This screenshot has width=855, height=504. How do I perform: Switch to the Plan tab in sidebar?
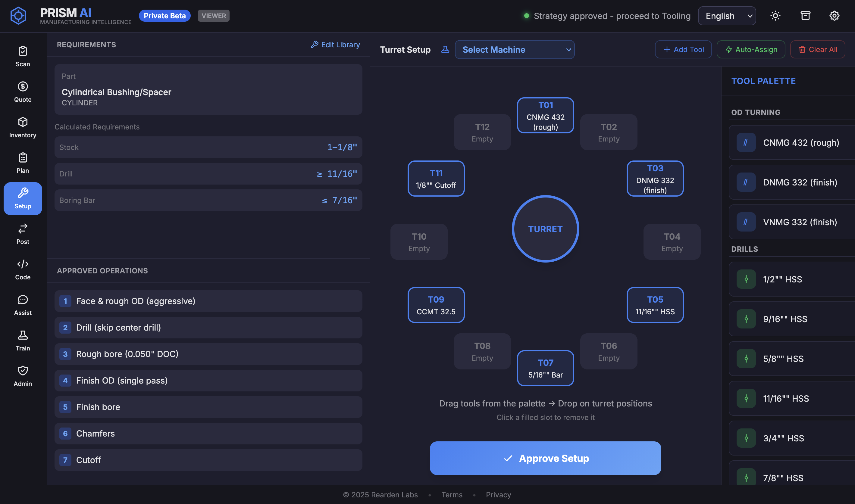coord(23,163)
